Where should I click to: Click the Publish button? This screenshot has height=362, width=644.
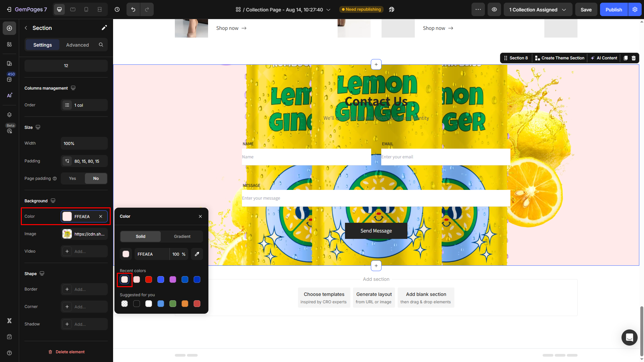pyautogui.click(x=613, y=9)
